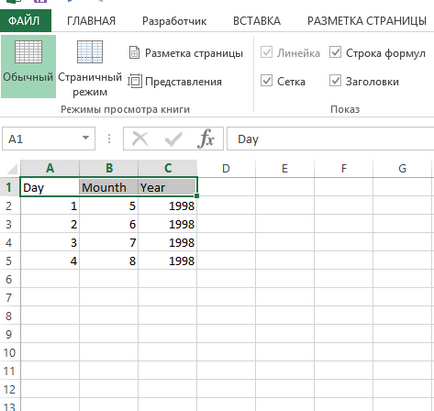This screenshot has height=411, width=434.
Task: Open the ФАЙЛ tab
Action: [x=25, y=21]
